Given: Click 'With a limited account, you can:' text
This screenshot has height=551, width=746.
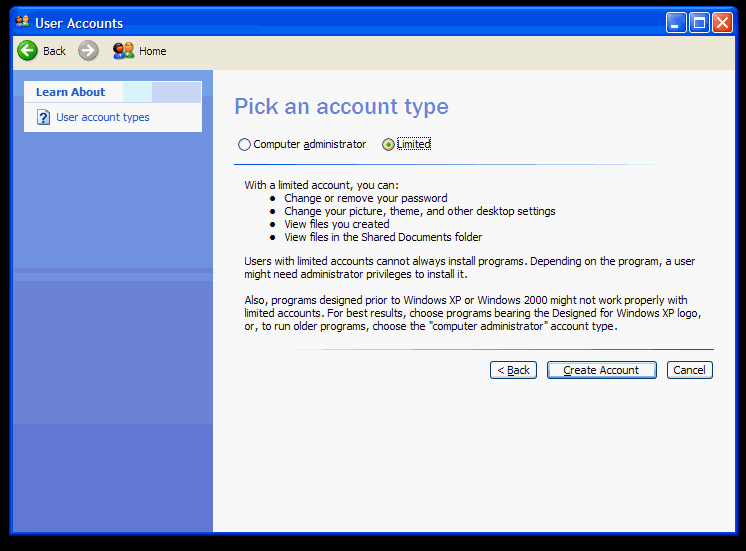Looking at the screenshot, I should pyautogui.click(x=322, y=185).
